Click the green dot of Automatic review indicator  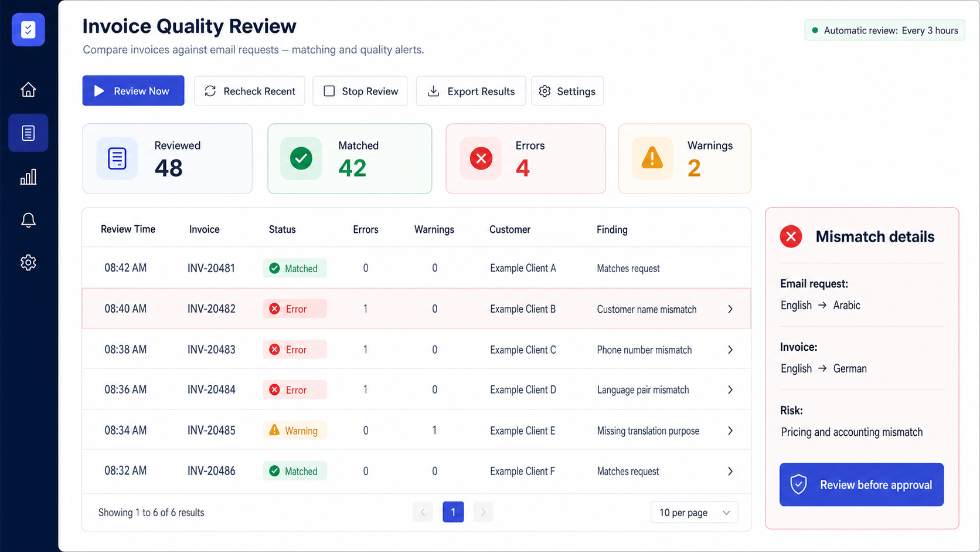(815, 31)
